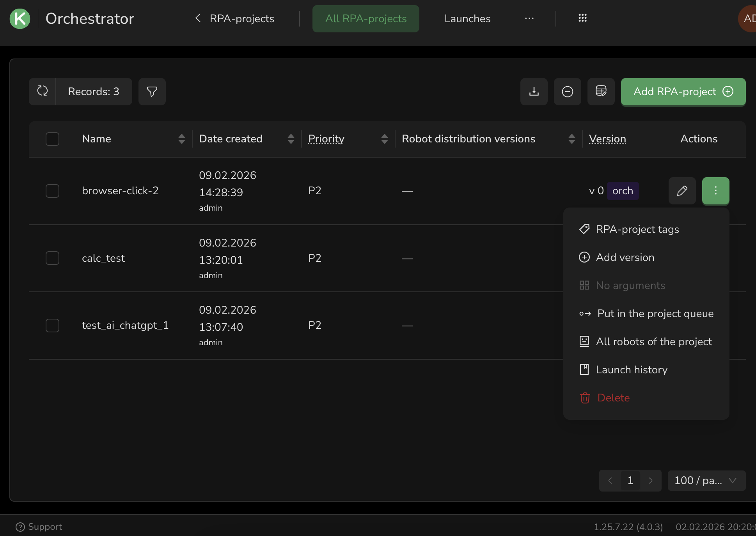Viewport: 756px width, 536px height.
Task: Toggle the select-all header checkbox
Action: click(x=52, y=139)
